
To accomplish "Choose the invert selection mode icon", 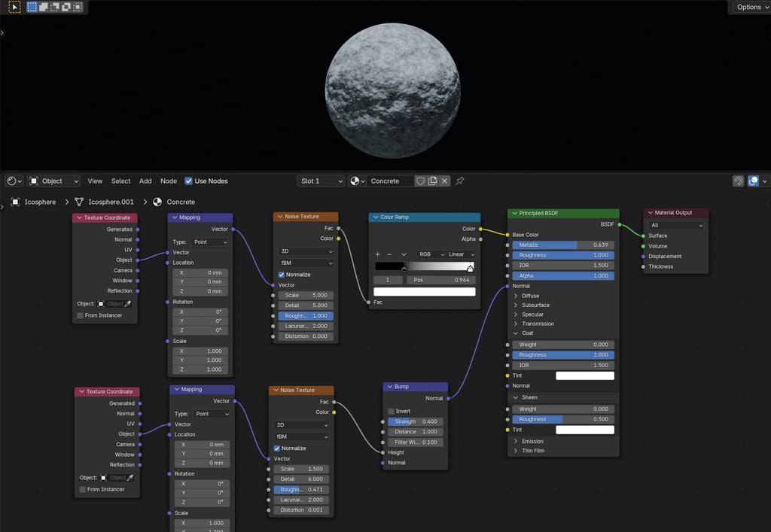I will click(66, 7).
